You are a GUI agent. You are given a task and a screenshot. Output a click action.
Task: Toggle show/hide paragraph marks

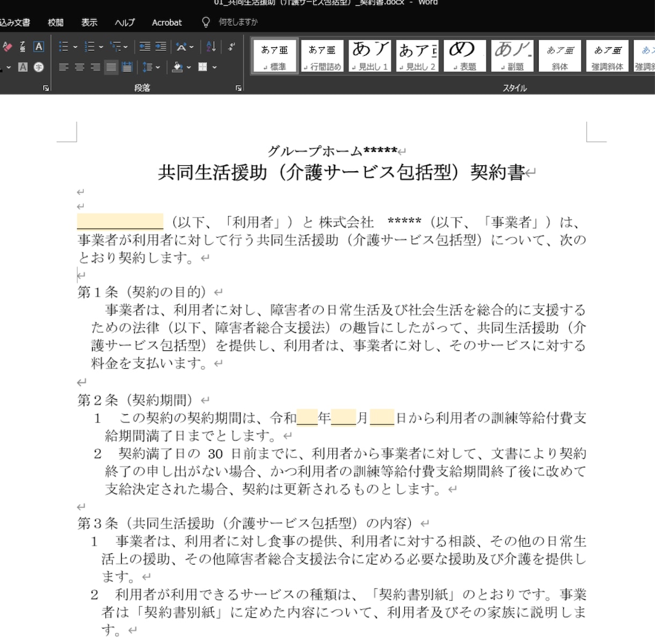coord(231,47)
